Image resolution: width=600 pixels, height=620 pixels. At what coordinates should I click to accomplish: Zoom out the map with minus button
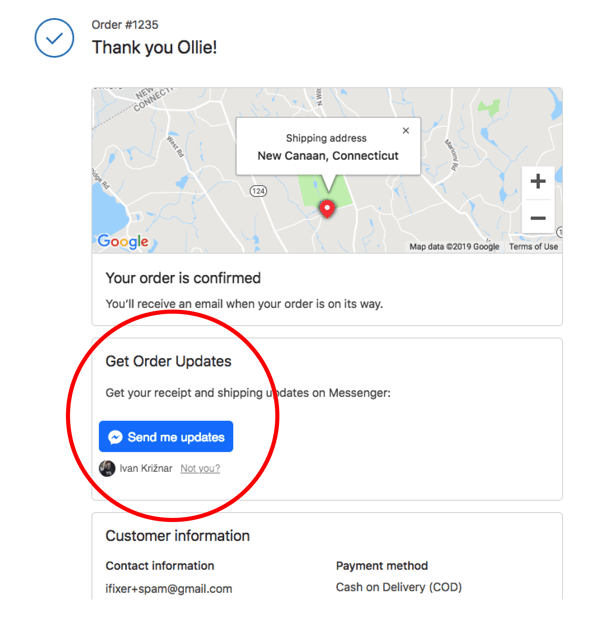click(x=538, y=217)
